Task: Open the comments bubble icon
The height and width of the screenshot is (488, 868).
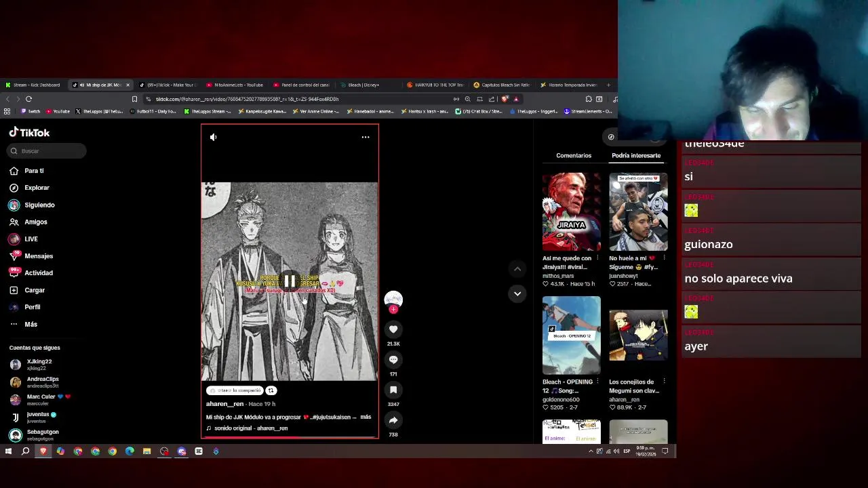Action: [393, 360]
